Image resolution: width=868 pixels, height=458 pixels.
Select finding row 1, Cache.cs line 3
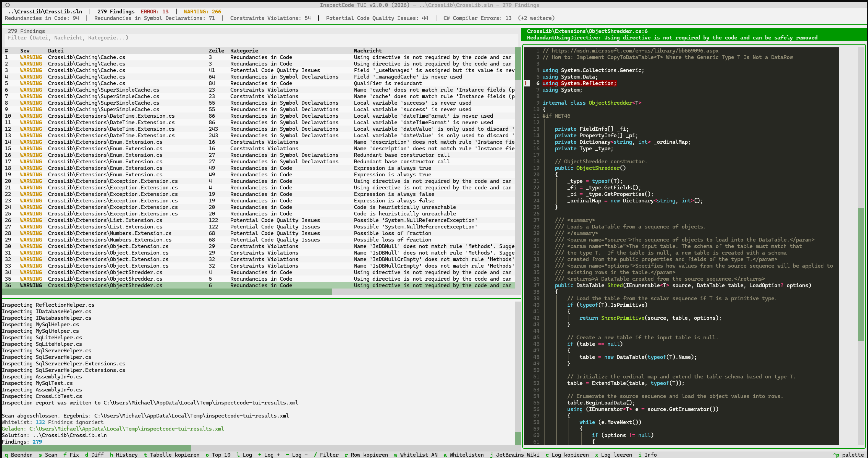pos(258,57)
